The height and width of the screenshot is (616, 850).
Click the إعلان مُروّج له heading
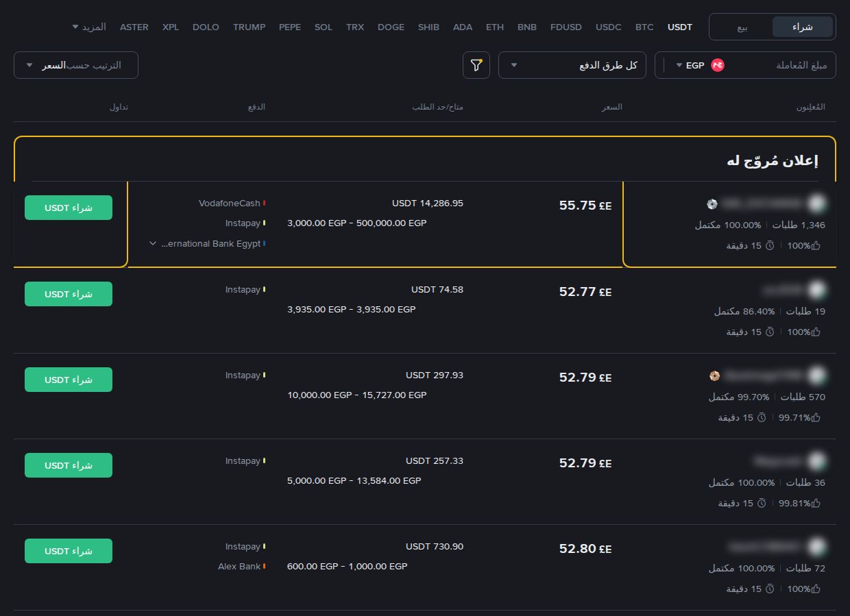[x=773, y=161]
